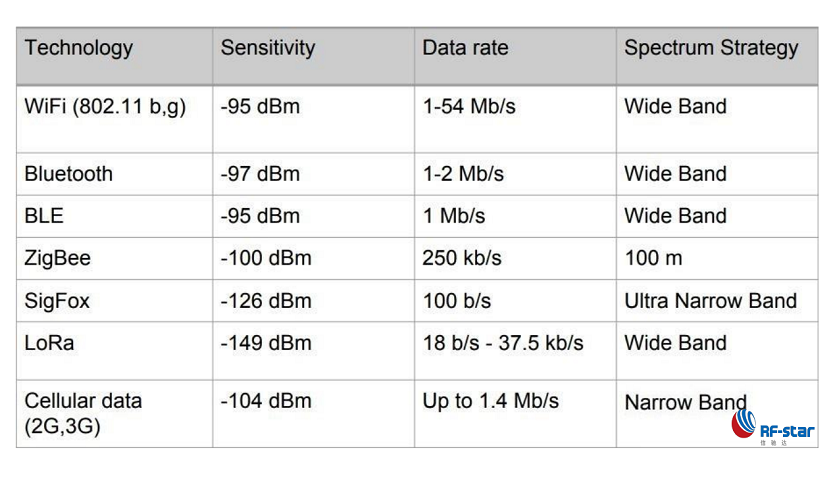Click the Ultra Narrow Band cell
Image resolution: width=840 pixels, height=484 pixels.
(710, 300)
